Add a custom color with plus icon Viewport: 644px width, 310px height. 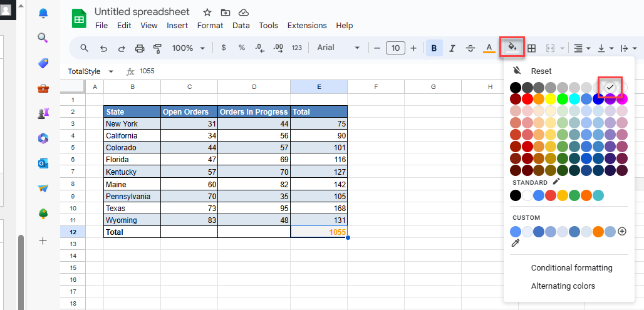tap(622, 231)
